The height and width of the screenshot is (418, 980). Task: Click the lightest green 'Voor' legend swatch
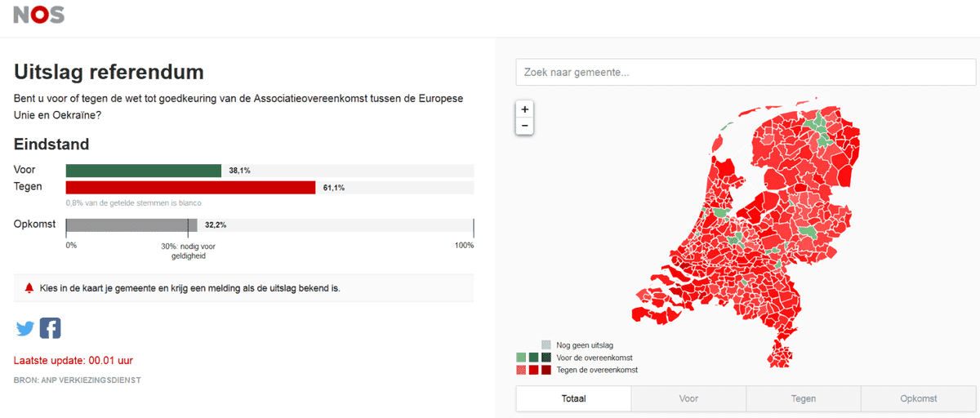pyautogui.click(x=521, y=358)
